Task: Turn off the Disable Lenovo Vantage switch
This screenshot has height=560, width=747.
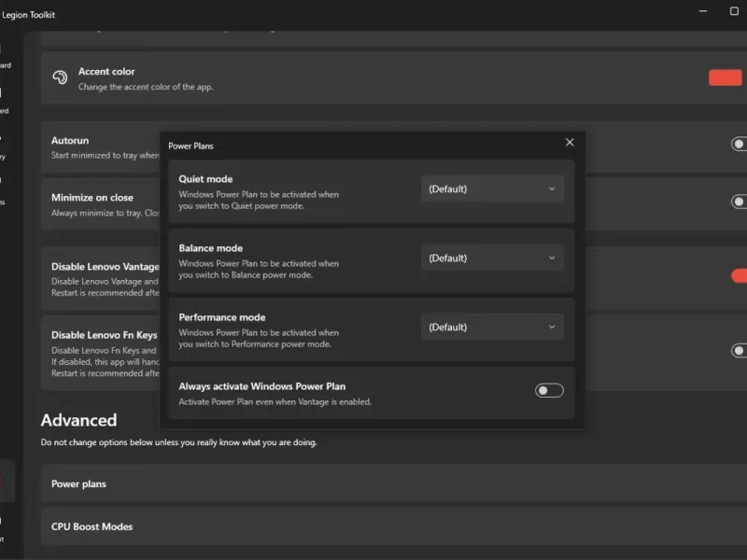Action: [739, 275]
